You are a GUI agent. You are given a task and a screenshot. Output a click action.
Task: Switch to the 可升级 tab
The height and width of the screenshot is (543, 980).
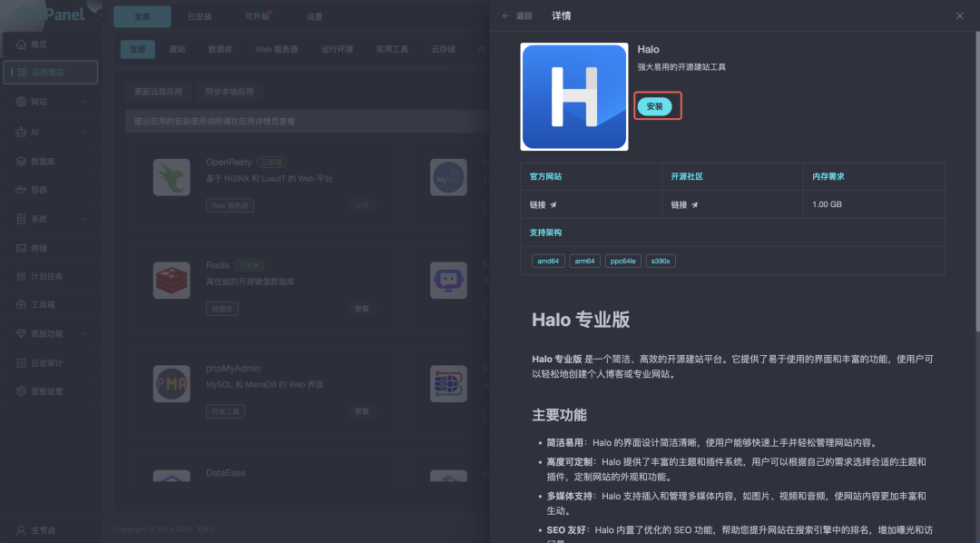pos(258,17)
